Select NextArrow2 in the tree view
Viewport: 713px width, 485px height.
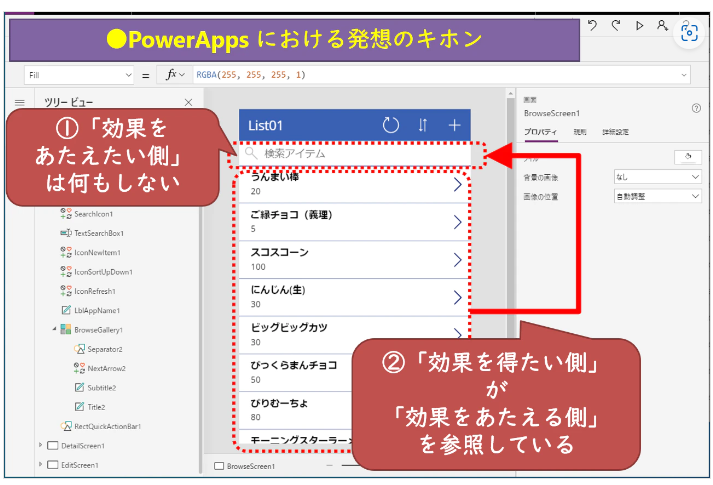tap(106, 368)
